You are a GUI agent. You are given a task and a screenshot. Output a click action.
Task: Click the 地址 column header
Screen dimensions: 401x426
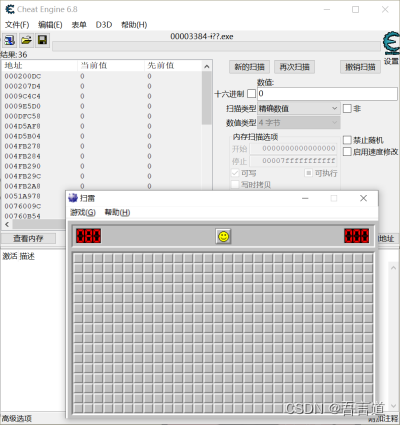39,66
